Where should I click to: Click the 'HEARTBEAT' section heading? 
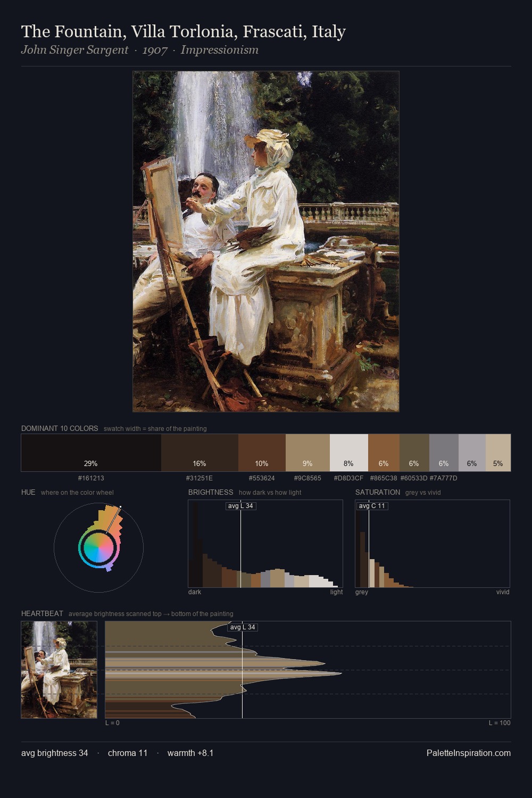pyautogui.click(x=42, y=613)
